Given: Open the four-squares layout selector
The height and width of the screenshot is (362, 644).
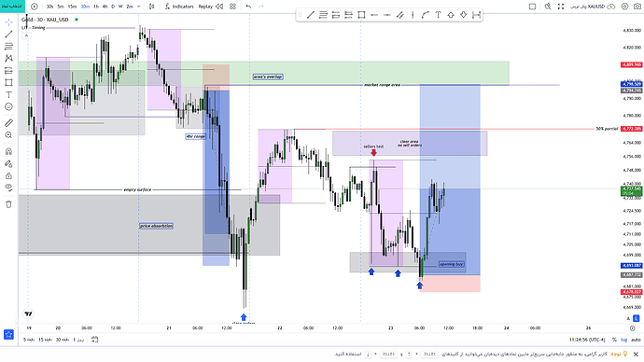Looking at the screenshot, I should (233, 7).
